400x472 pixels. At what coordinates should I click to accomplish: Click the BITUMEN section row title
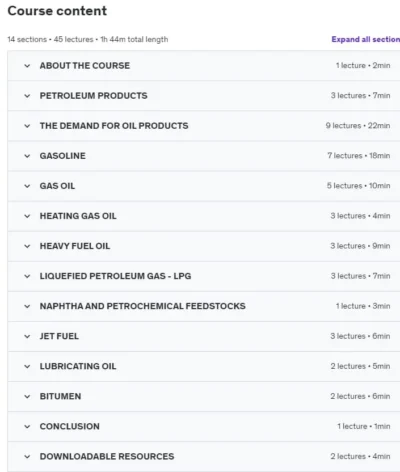pos(60,396)
